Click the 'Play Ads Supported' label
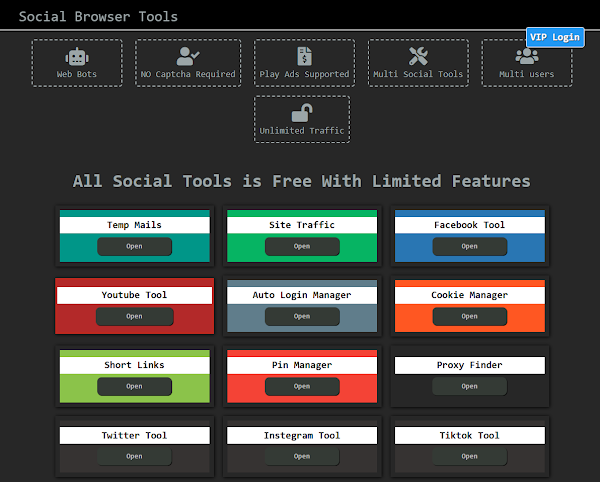The image size is (600, 482). tap(305, 74)
